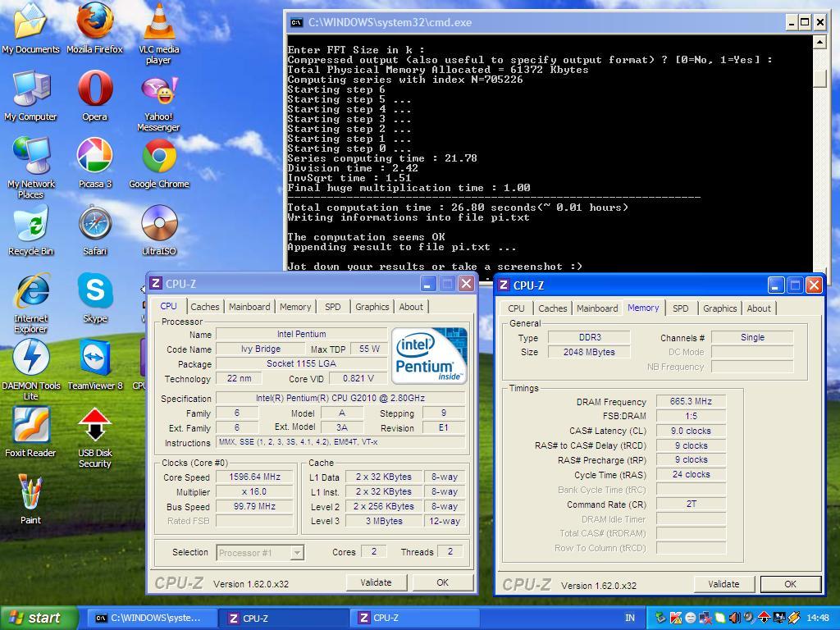Click the Channels # value Single
The height and width of the screenshot is (630, 840).
[752, 337]
